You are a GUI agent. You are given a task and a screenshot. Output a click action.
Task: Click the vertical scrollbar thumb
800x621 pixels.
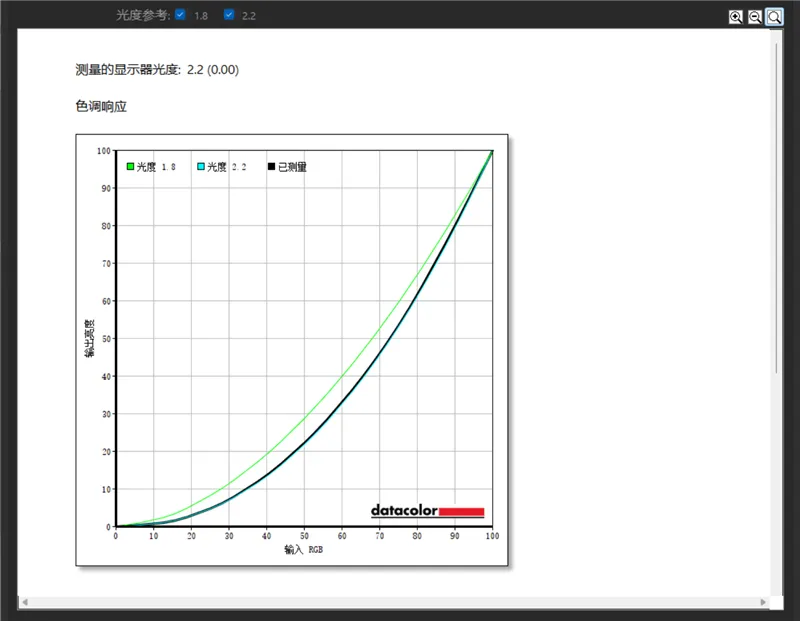click(x=777, y=200)
